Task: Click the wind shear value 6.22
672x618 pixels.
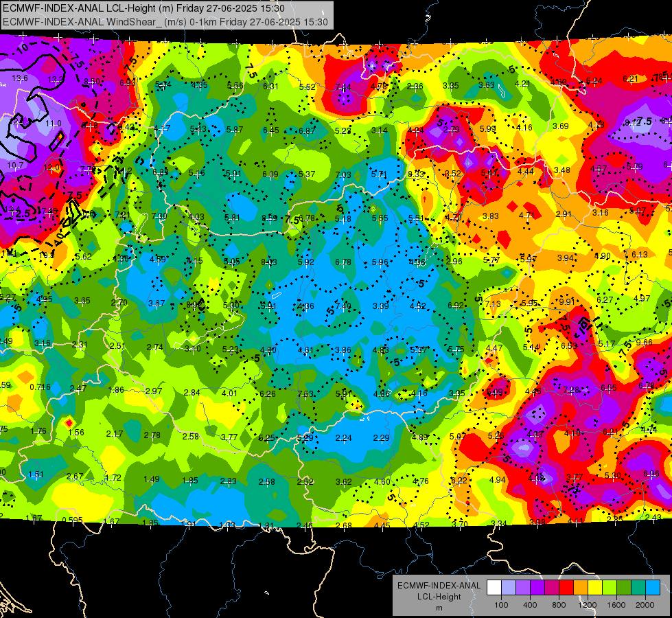Action: point(459,481)
